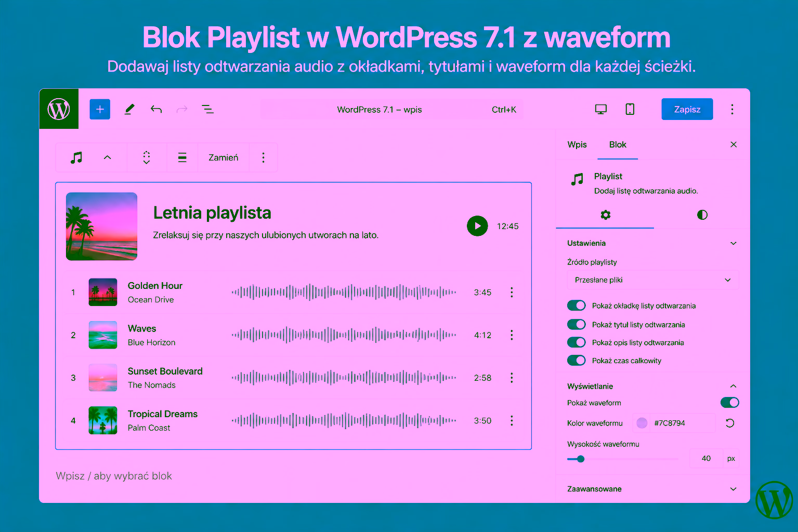This screenshot has width=798, height=532.
Task: Click the Letnia playlista title
Action: click(x=212, y=212)
